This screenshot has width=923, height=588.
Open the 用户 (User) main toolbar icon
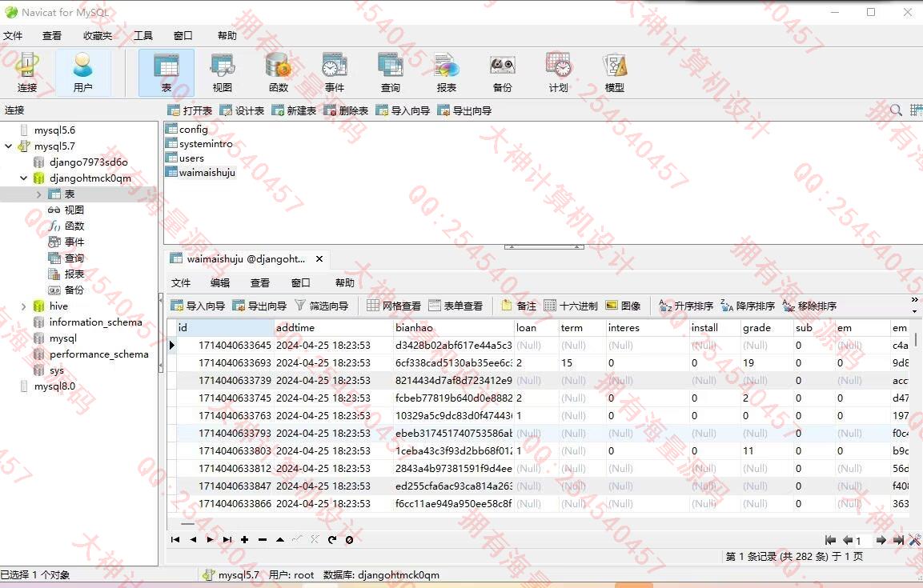83,72
